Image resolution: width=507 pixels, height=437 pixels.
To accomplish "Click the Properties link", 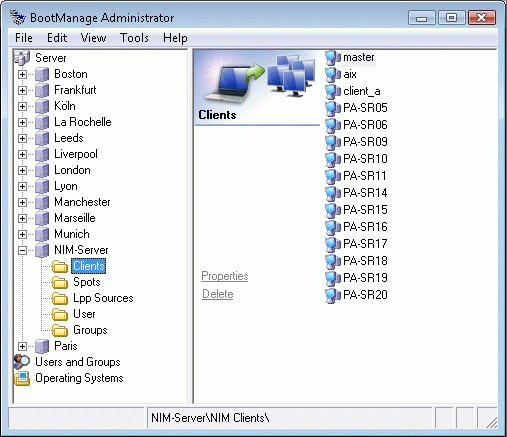I will point(225,276).
